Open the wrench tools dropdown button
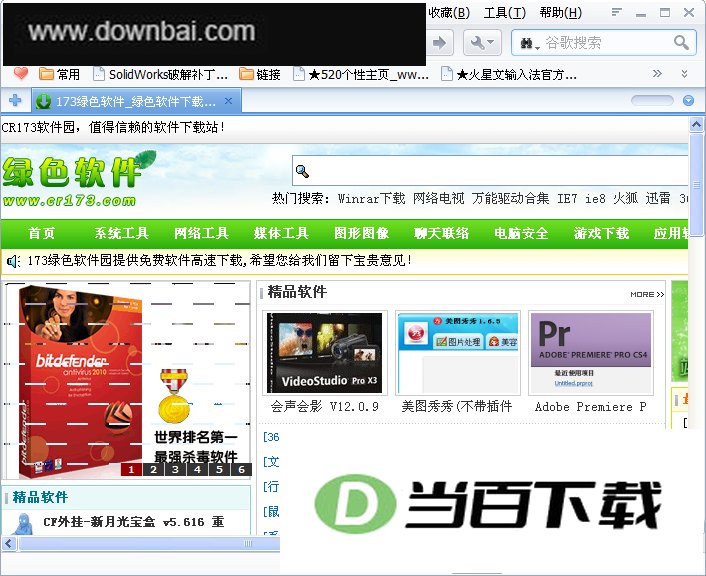 coord(482,43)
